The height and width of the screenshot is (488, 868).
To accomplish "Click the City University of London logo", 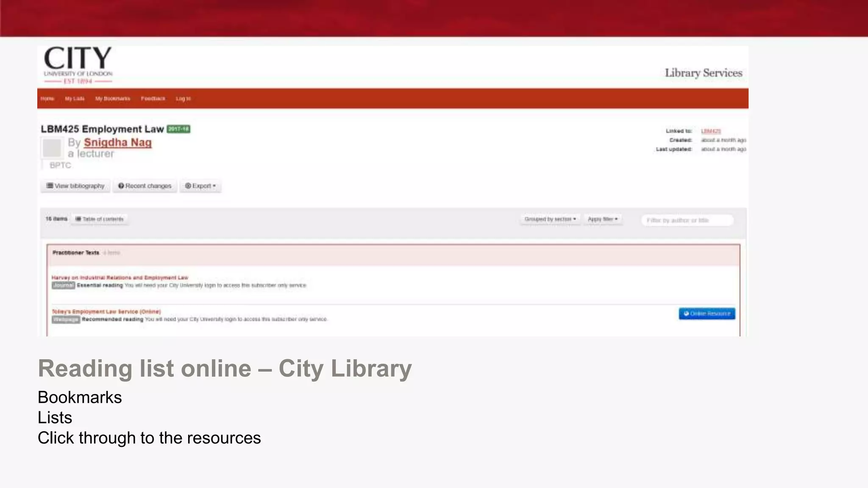I will 78,65.
